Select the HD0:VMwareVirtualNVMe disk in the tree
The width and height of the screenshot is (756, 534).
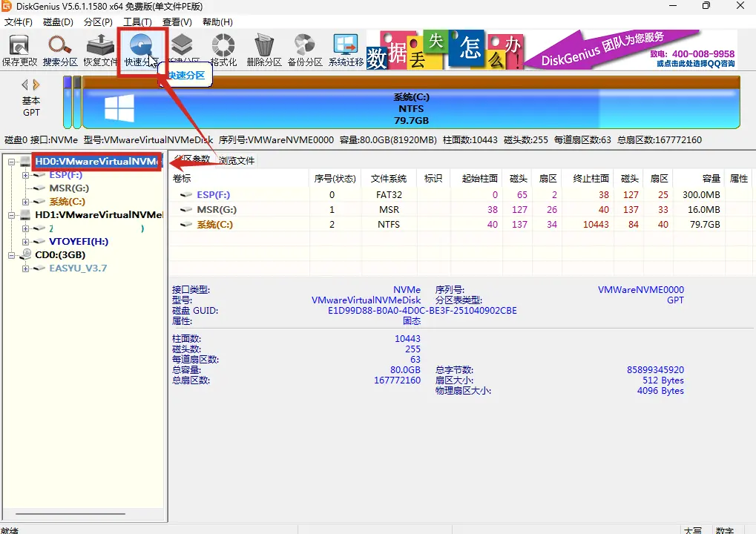(x=98, y=162)
